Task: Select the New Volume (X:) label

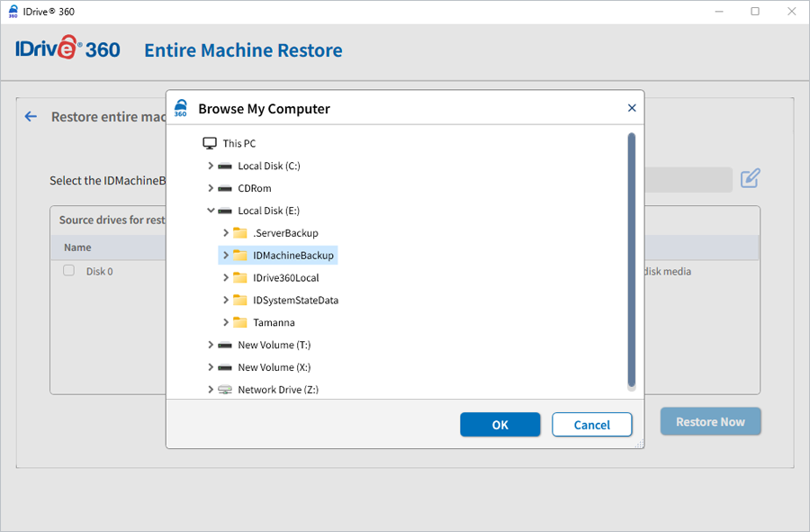Action: pos(274,367)
